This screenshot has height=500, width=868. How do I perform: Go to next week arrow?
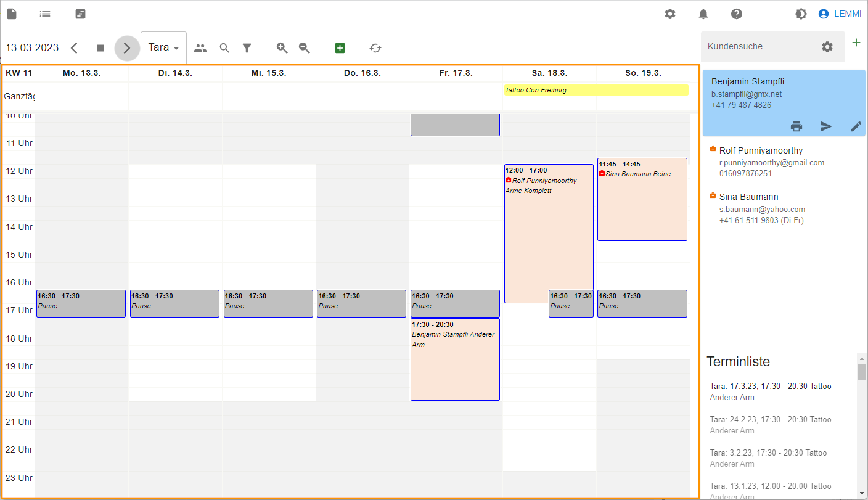(x=127, y=47)
